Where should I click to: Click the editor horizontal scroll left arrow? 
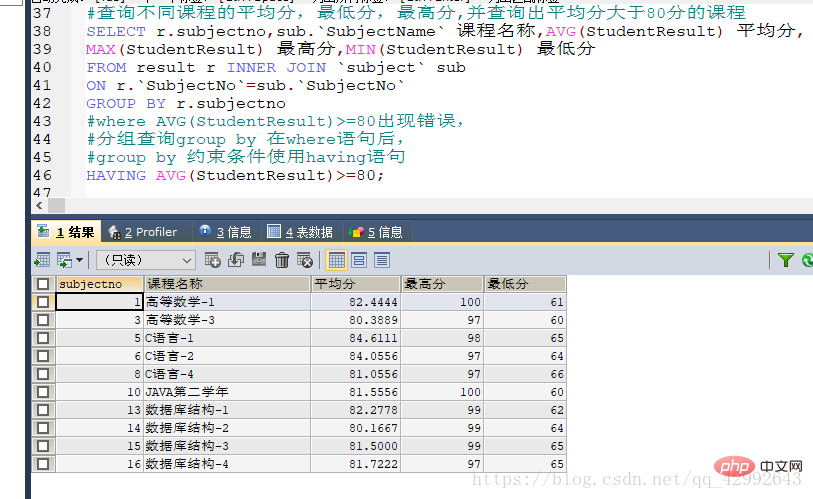pos(39,205)
